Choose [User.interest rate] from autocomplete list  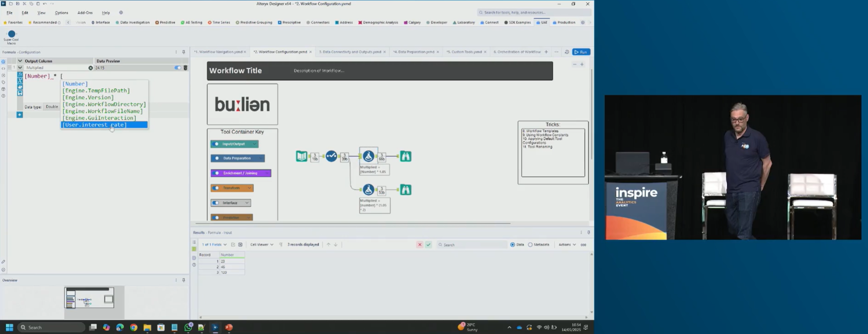click(104, 125)
